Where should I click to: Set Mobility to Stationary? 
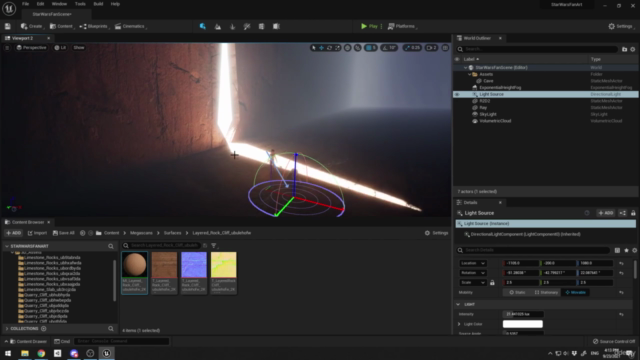pos(546,293)
